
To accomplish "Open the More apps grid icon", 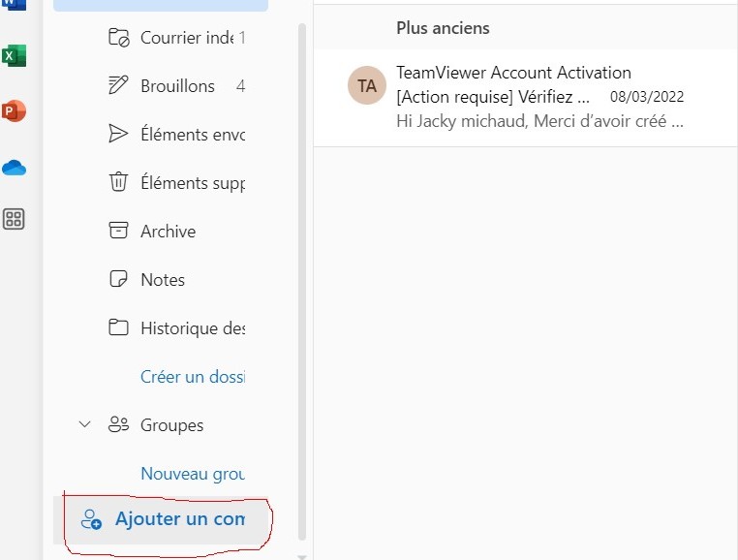I will coord(14,219).
